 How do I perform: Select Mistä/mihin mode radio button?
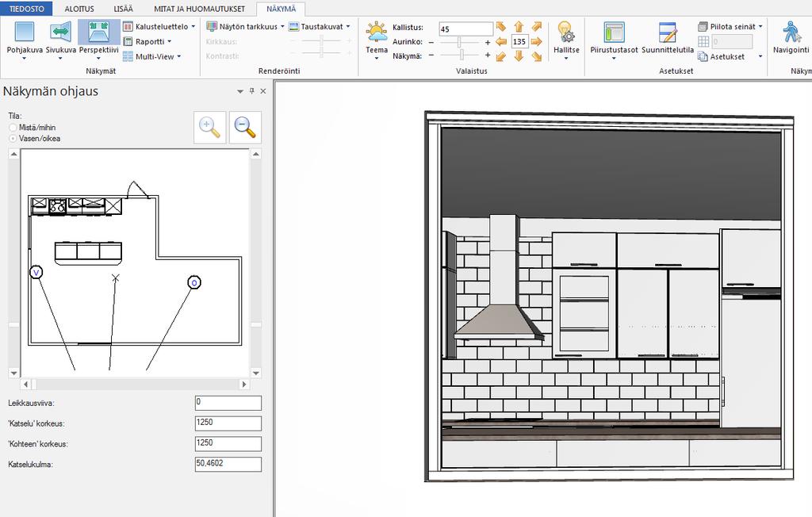(x=13, y=128)
